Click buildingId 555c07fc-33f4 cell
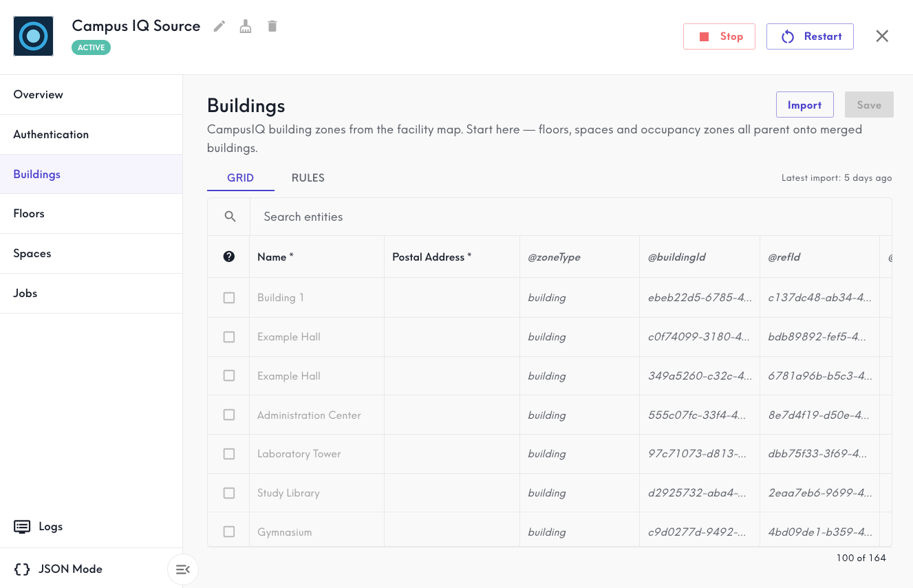The image size is (913, 588). [x=700, y=415]
